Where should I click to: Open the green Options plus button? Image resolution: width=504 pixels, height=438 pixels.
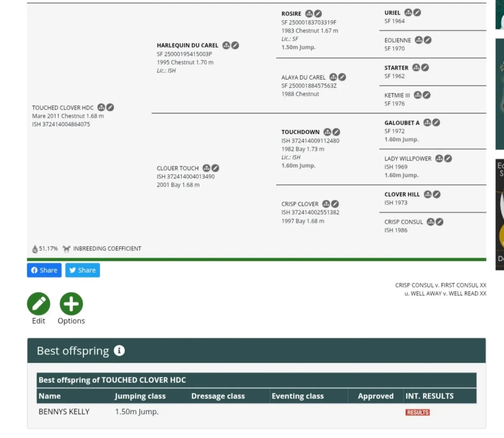click(x=71, y=304)
